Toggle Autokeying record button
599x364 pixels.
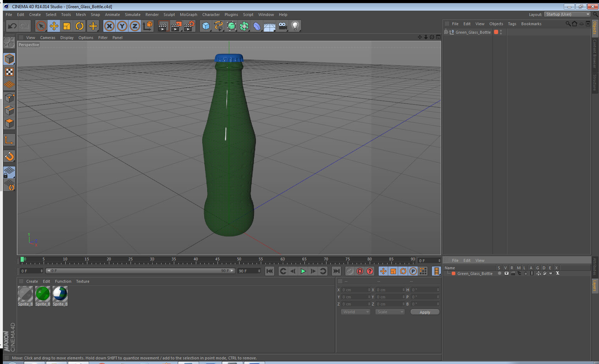pyautogui.click(x=360, y=271)
